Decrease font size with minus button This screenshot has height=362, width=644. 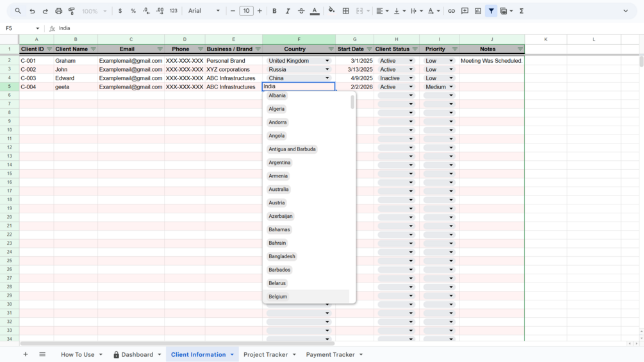[233, 11]
